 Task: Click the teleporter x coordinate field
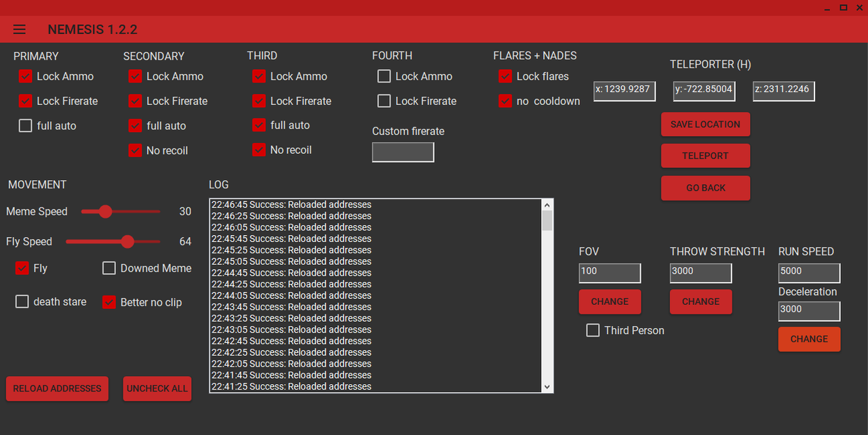(x=625, y=91)
